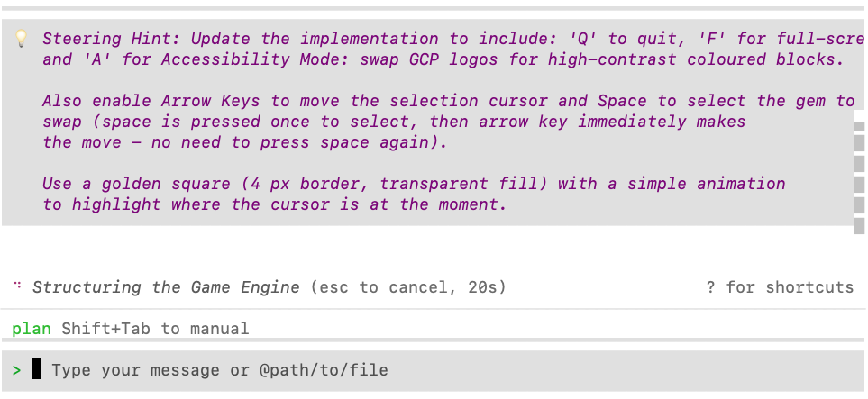This screenshot has width=868, height=399.
Task: Click the "Shift+Tab to manual" hint
Action: [x=155, y=329]
